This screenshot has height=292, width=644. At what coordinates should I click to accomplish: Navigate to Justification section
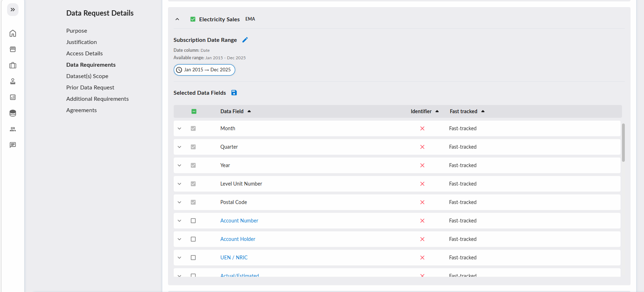click(x=81, y=42)
